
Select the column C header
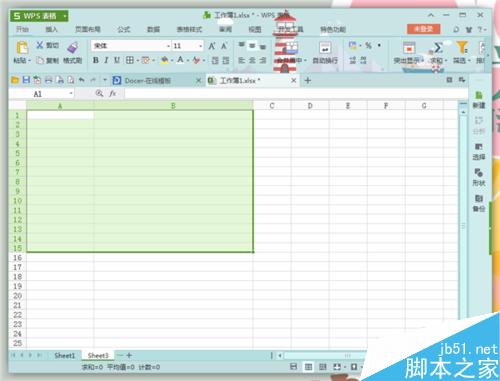pos(272,106)
